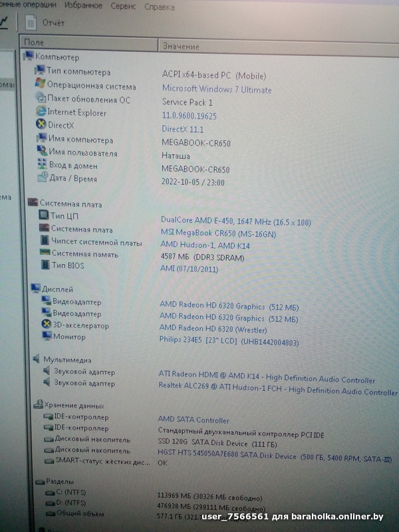Open the Realtek ALC269 audio link

tap(277, 389)
